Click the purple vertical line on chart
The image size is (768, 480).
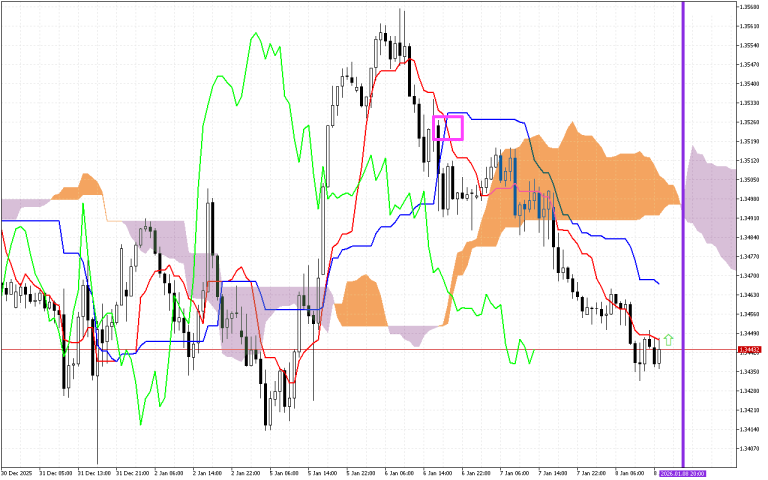[683, 234]
